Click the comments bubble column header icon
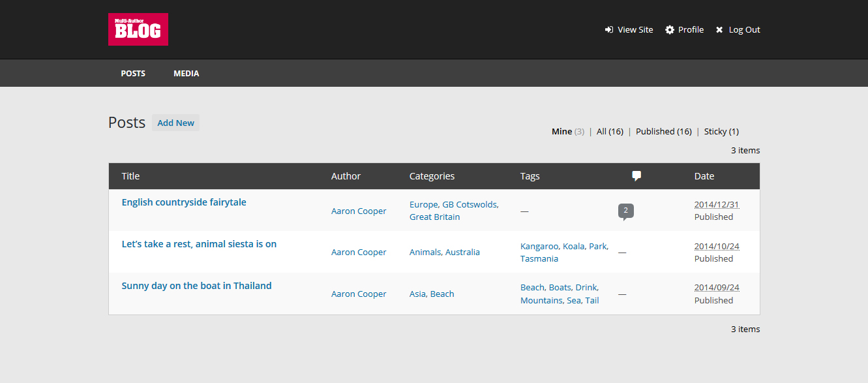Viewport: 868px width, 383px height. (x=636, y=176)
